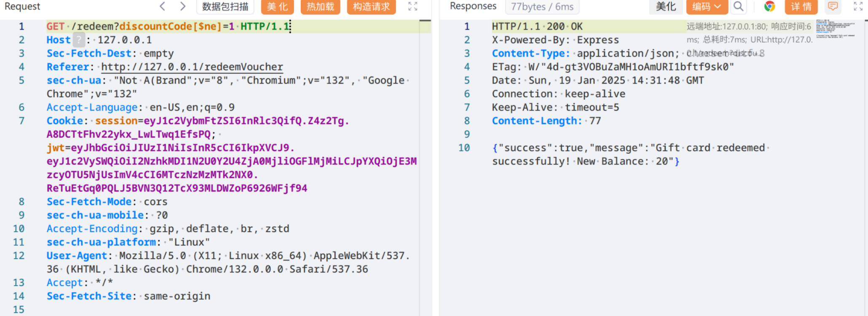Click the Sec-Fetch-Mode: cors line
This screenshot has width=868, height=316.
point(107,202)
